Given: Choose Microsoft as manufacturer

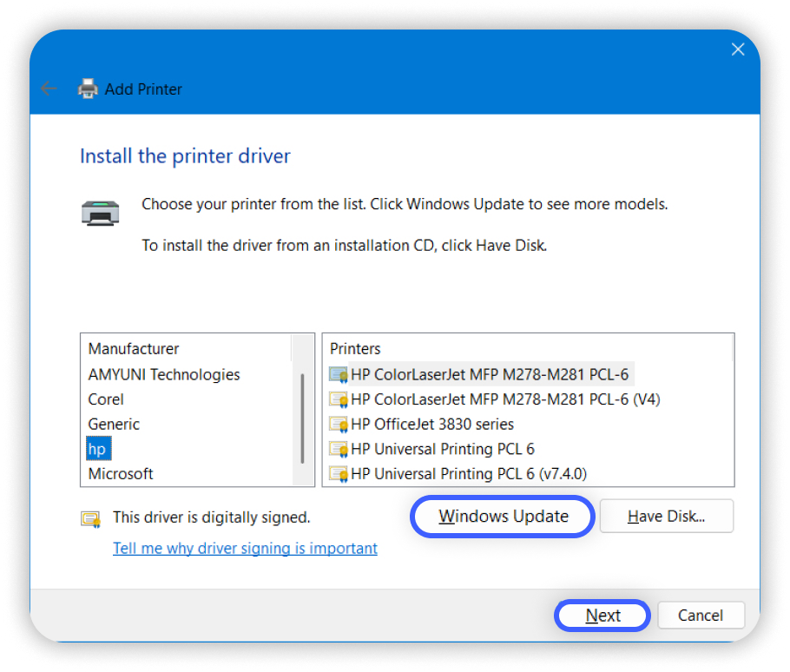Looking at the screenshot, I should [121, 473].
